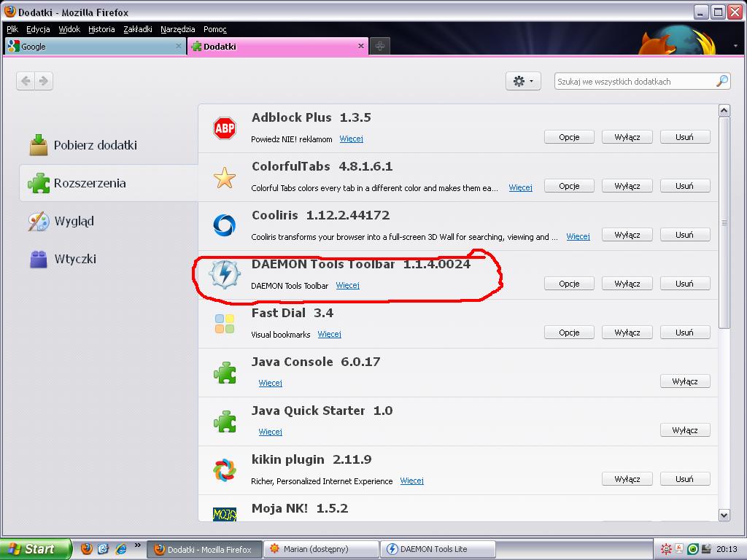Open Opcje for ColorfulTabs
Viewport: 747px width, 560px height.
[569, 186]
